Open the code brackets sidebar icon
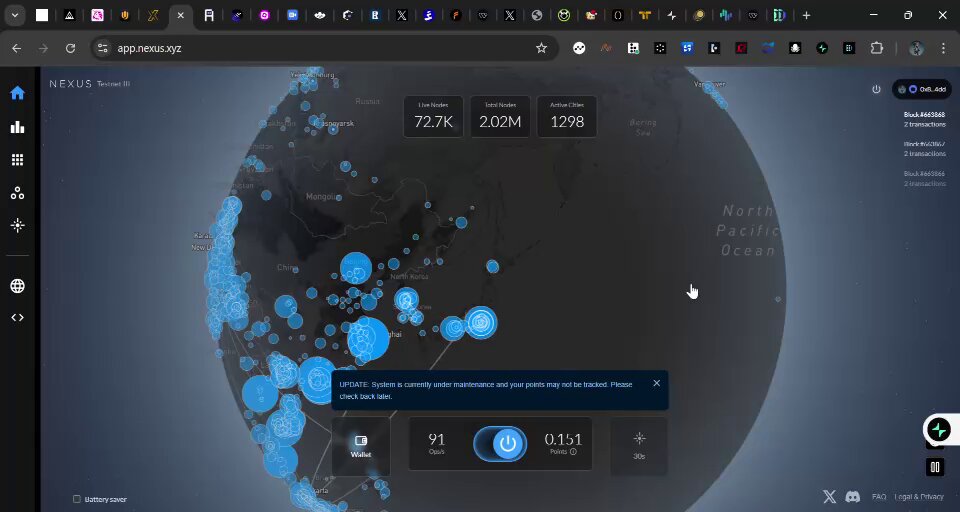960x512 pixels. click(x=17, y=317)
